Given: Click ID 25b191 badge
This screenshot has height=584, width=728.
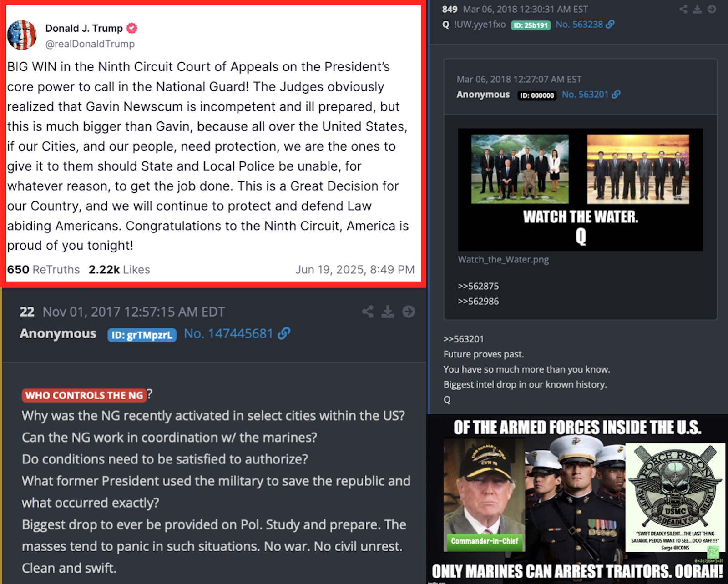Looking at the screenshot, I should click(531, 25).
